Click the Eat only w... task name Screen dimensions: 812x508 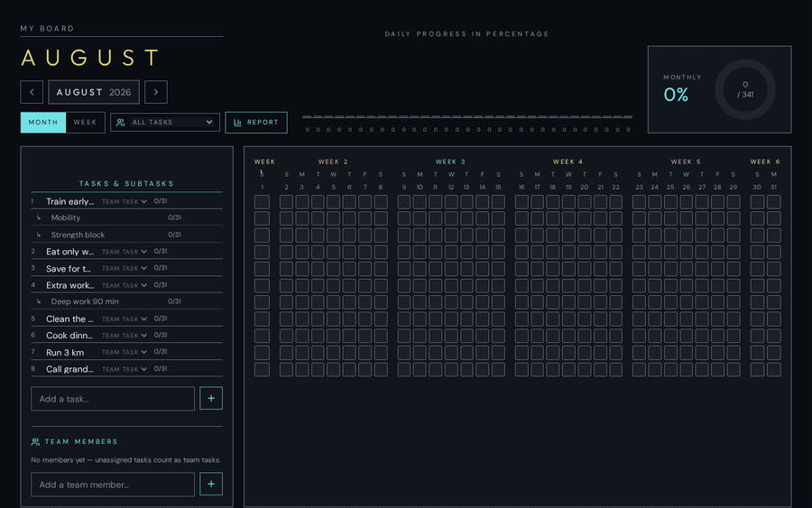point(69,252)
